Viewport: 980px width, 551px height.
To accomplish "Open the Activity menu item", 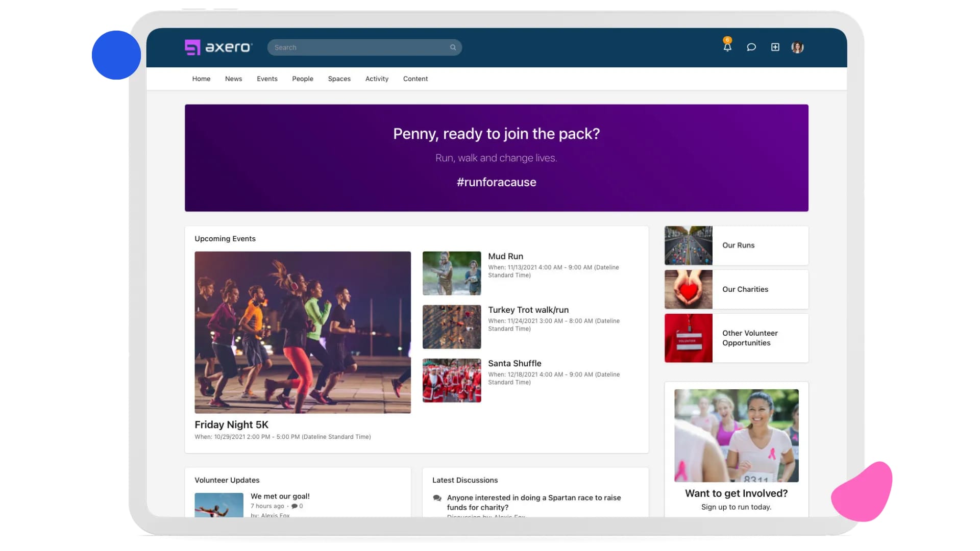I will click(x=377, y=79).
